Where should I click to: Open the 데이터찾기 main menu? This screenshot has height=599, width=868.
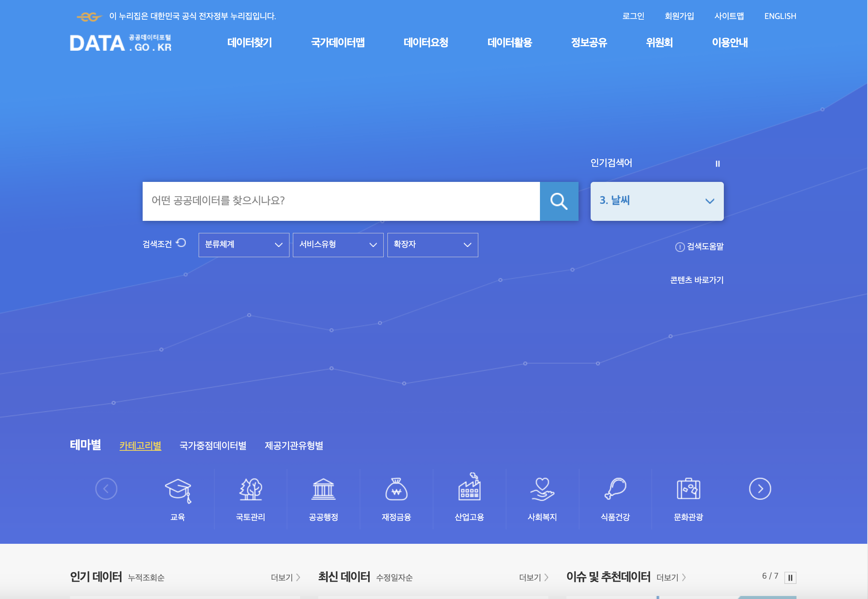click(249, 42)
